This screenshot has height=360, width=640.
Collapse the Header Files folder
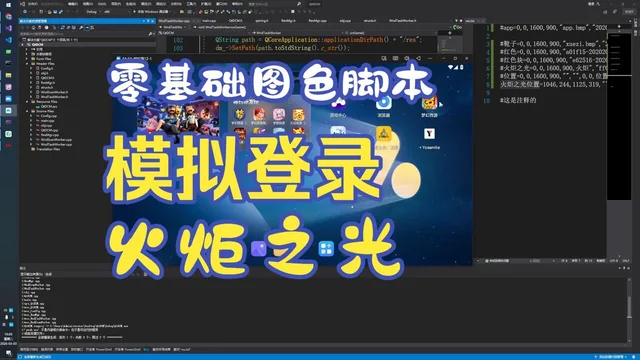coord(27,64)
